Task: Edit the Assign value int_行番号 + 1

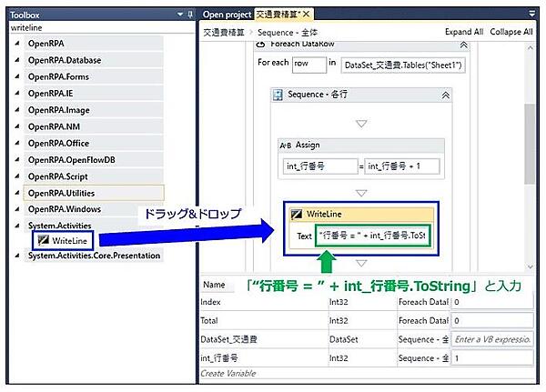Action: point(402,166)
